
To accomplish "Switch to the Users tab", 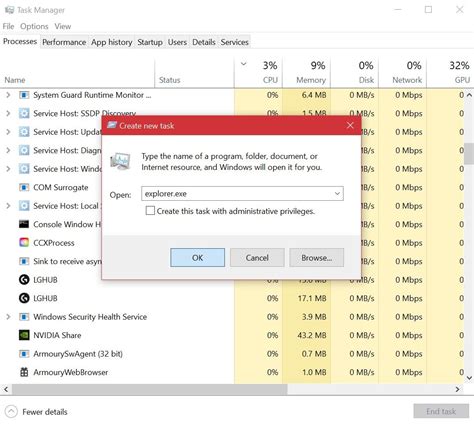I will point(177,42).
